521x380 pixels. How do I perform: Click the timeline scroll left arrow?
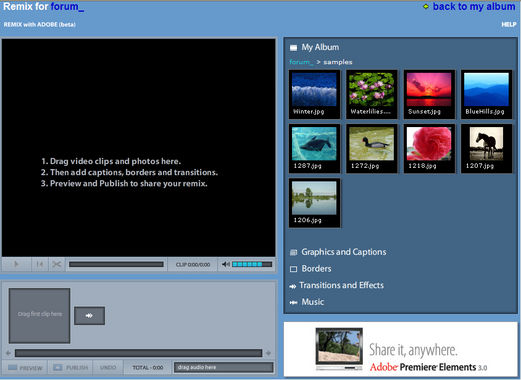[9, 353]
